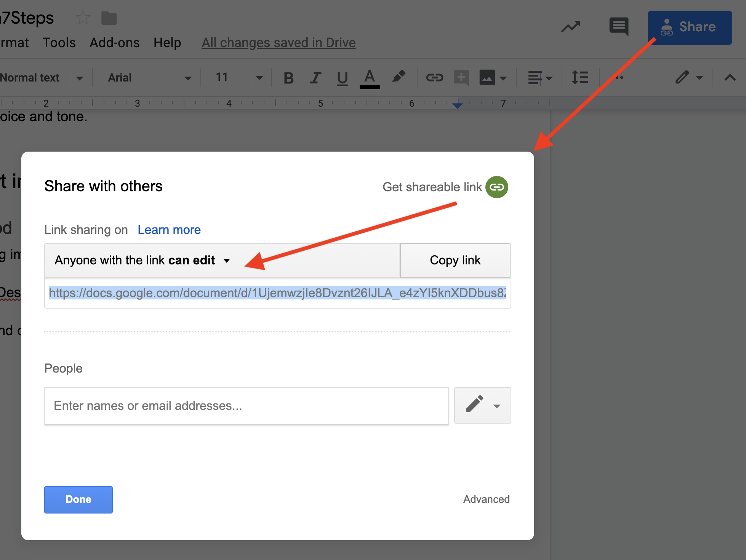746x560 pixels.
Task: Hide the menus with chevron
Action: 730,78
